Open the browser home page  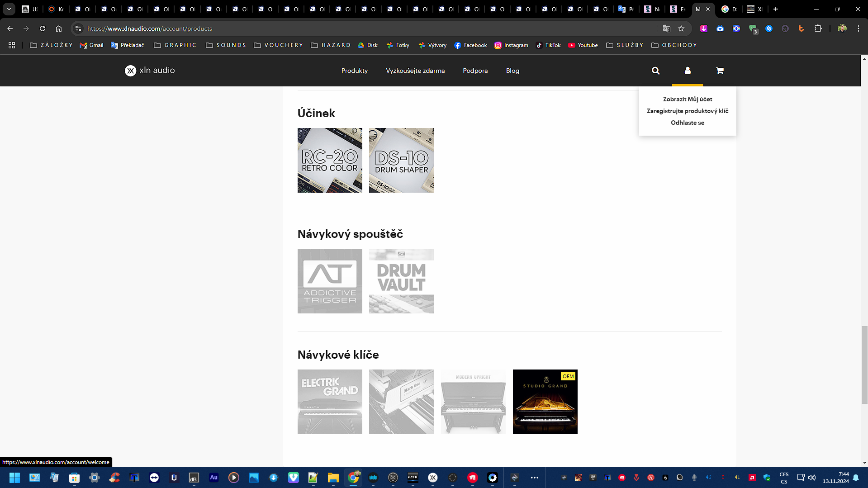pos(59,28)
